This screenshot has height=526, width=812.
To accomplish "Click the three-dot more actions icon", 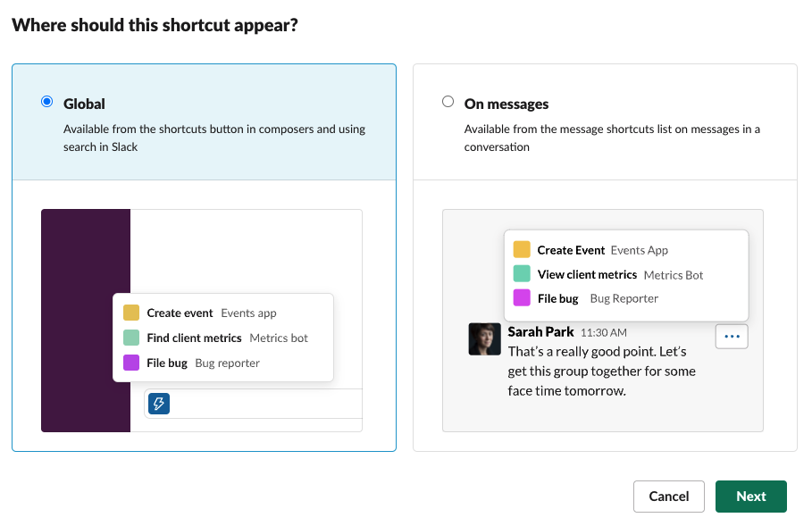I will [x=732, y=337].
